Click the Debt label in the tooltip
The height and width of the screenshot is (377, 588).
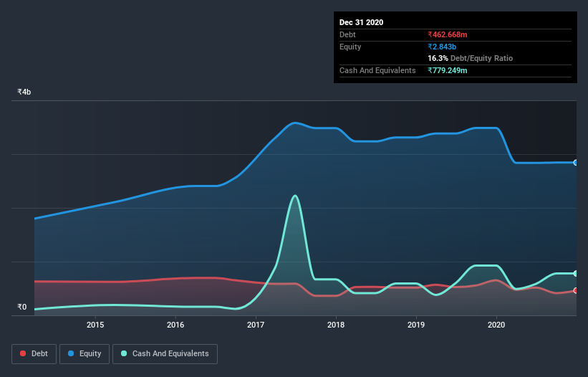click(347, 34)
